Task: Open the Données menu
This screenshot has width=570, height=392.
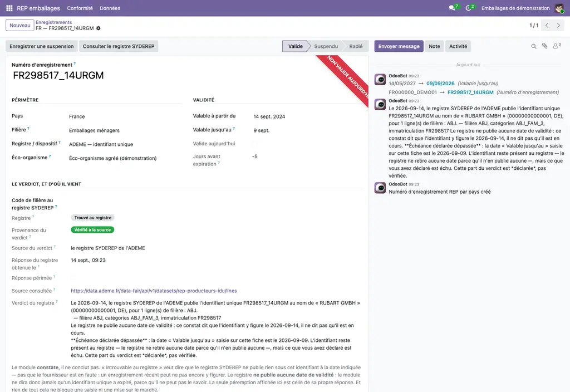Action: [x=110, y=8]
